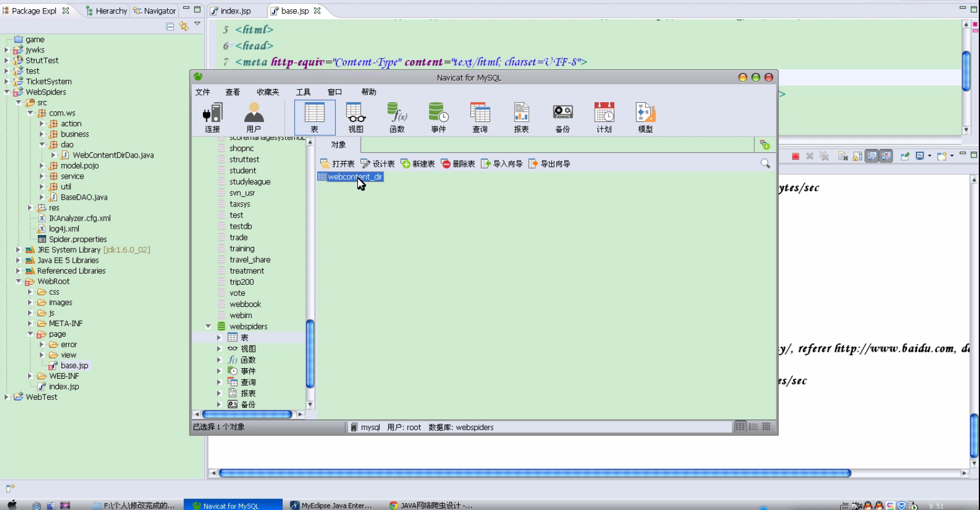
Task: Open the 收藏夹 menu in Navicat
Action: tap(268, 92)
